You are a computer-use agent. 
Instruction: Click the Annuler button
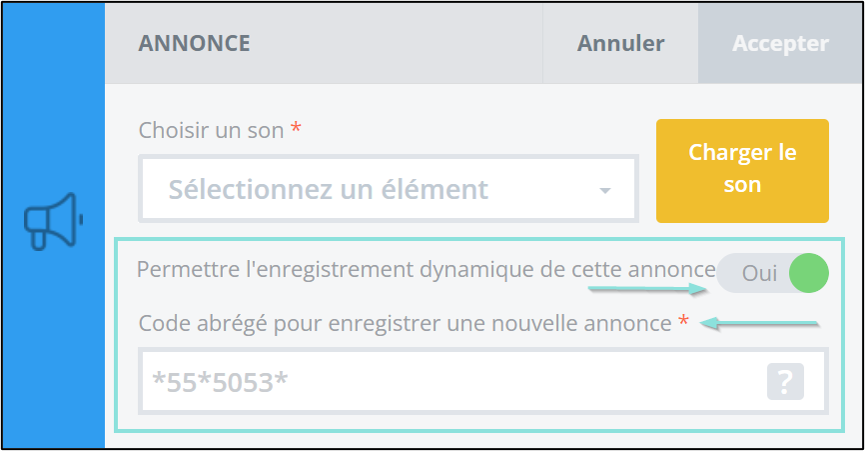[621, 43]
